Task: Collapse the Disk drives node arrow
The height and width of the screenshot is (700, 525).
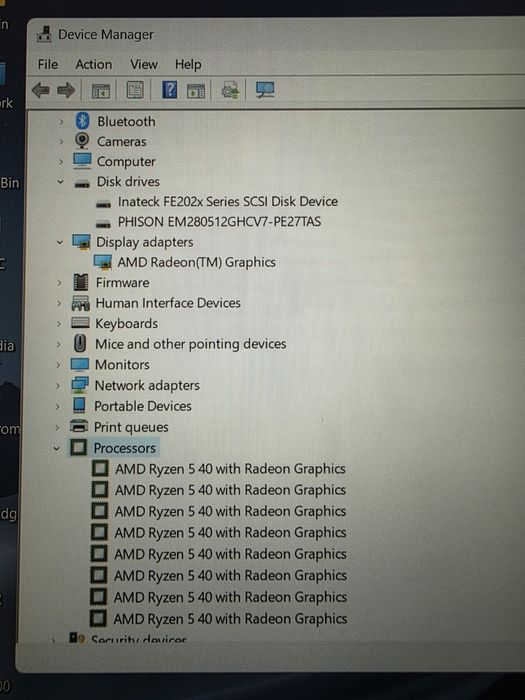Action: (60, 182)
